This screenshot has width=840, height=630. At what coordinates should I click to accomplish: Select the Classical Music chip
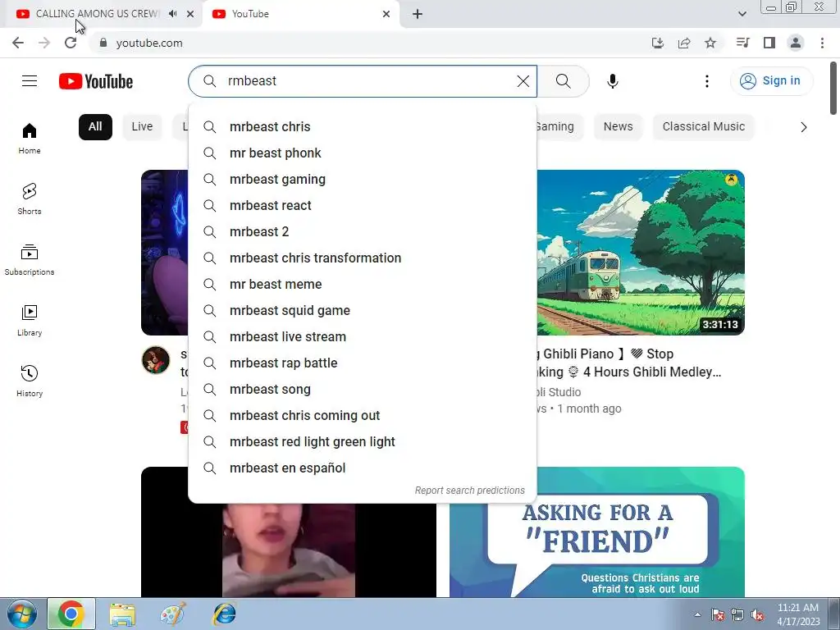click(703, 127)
